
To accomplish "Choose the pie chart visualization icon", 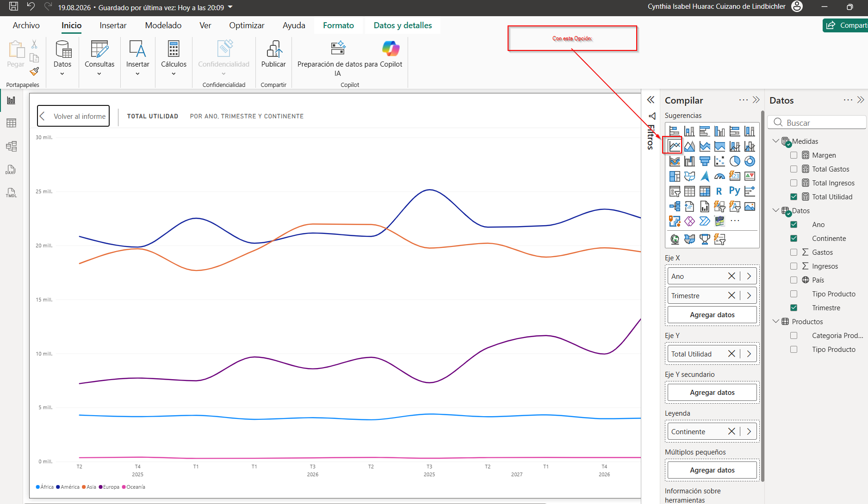I will pos(735,161).
